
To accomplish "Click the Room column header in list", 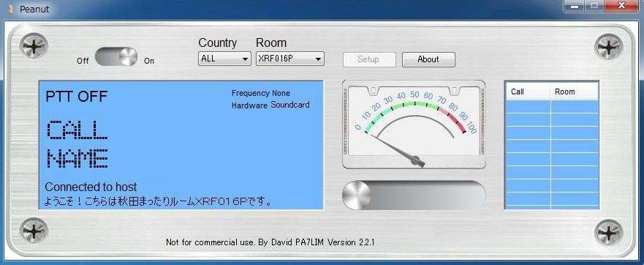I will click(574, 92).
